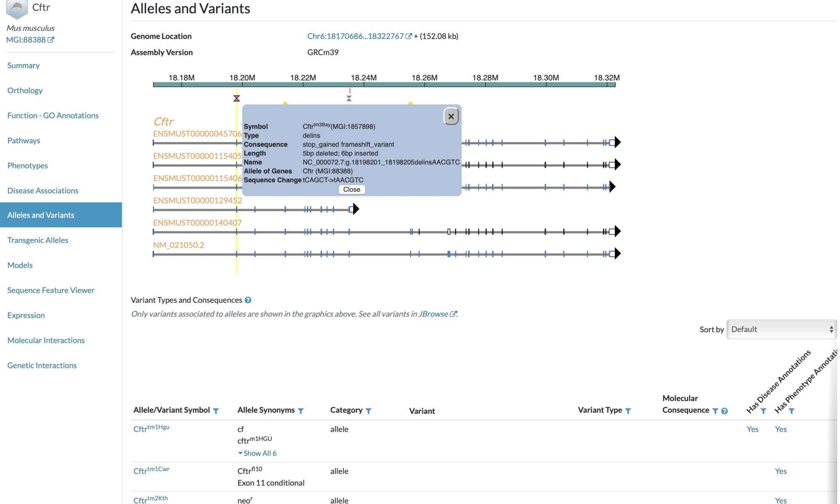
Task: Select transcript ENSMUST00000140407 label
Action: click(197, 223)
